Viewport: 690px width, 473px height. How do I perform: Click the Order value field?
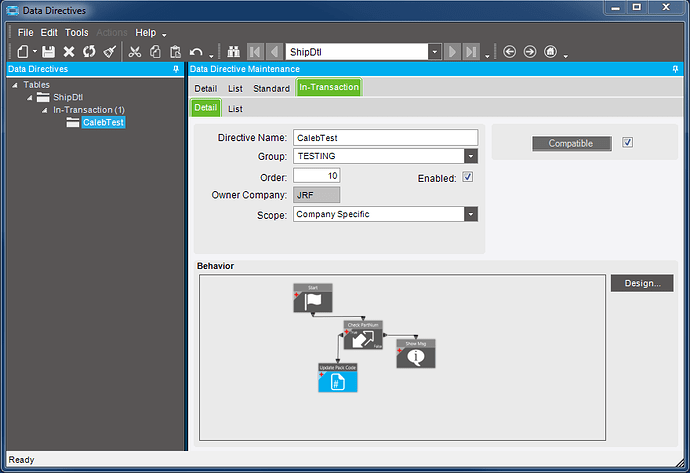pos(317,176)
